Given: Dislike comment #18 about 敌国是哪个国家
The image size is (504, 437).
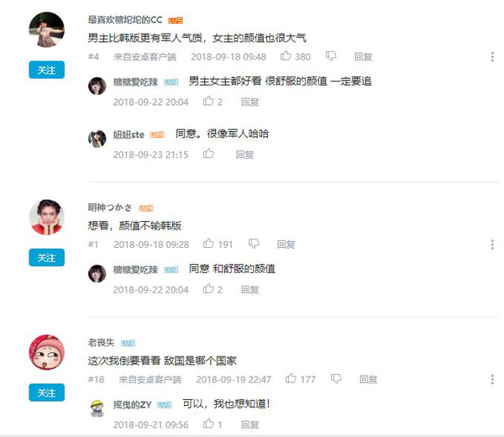Looking at the screenshot, I should (x=336, y=379).
